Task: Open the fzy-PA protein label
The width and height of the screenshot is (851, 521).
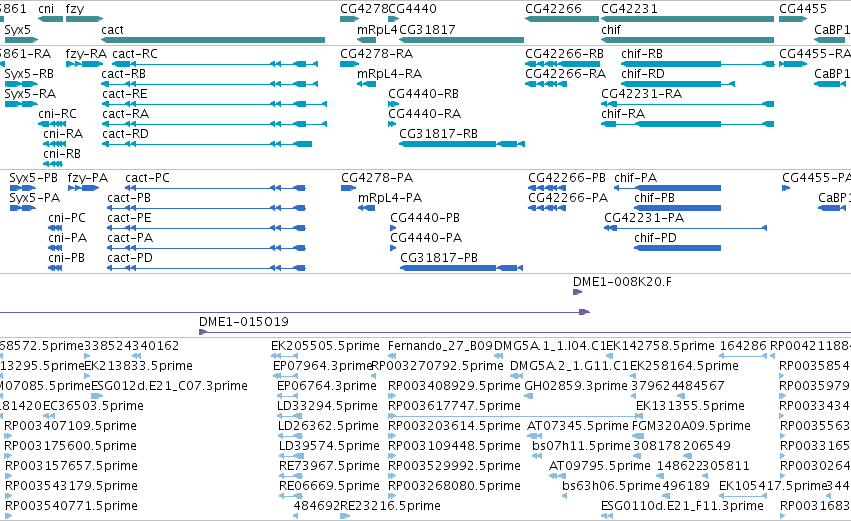Action: 88,178
